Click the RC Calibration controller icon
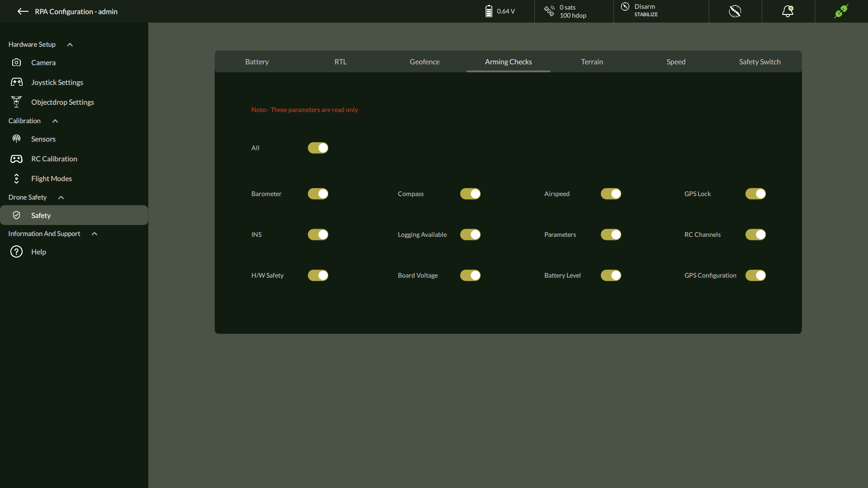This screenshot has height=488, width=868. [x=17, y=159]
